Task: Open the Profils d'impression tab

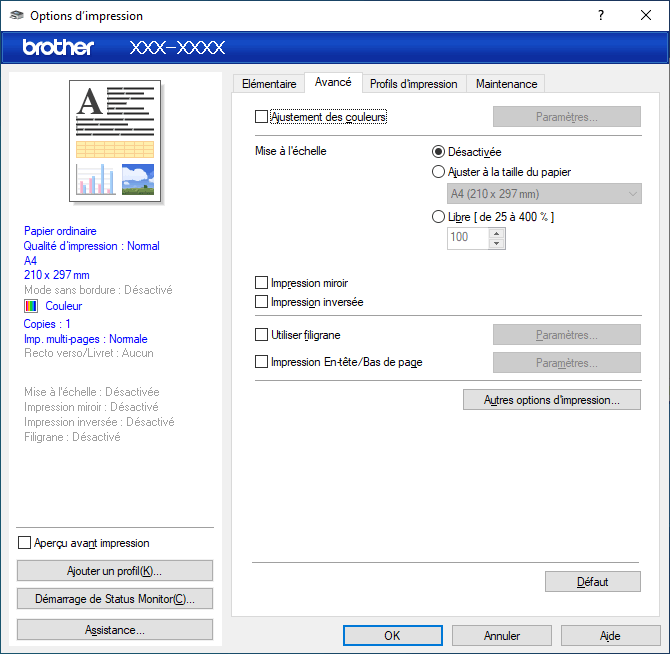Action: (x=413, y=84)
